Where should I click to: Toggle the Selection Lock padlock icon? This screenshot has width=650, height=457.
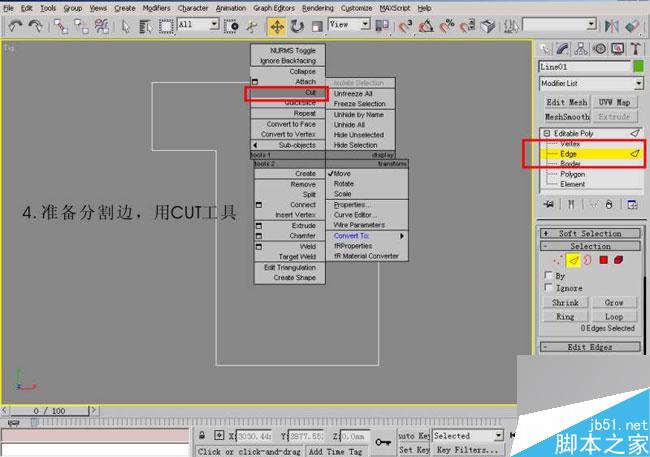click(x=202, y=435)
